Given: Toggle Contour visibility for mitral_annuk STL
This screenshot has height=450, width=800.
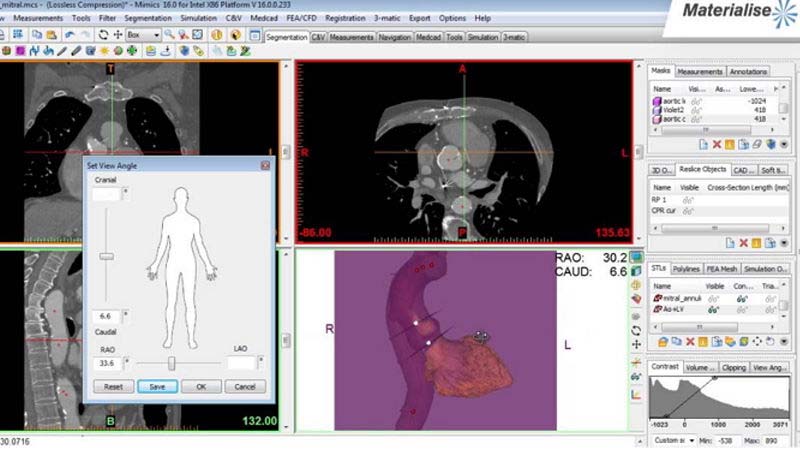Looking at the screenshot, I should 742,299.
